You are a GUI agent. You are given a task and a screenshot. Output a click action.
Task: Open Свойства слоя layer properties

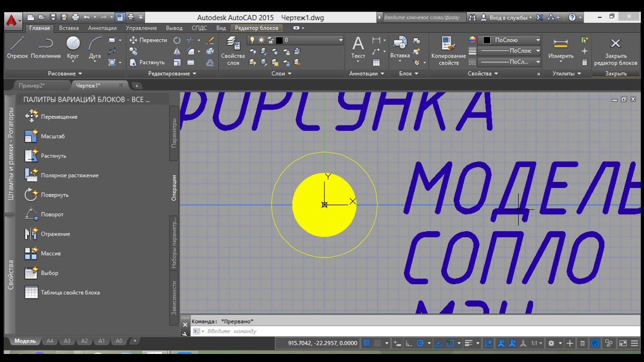coord(233,51)
